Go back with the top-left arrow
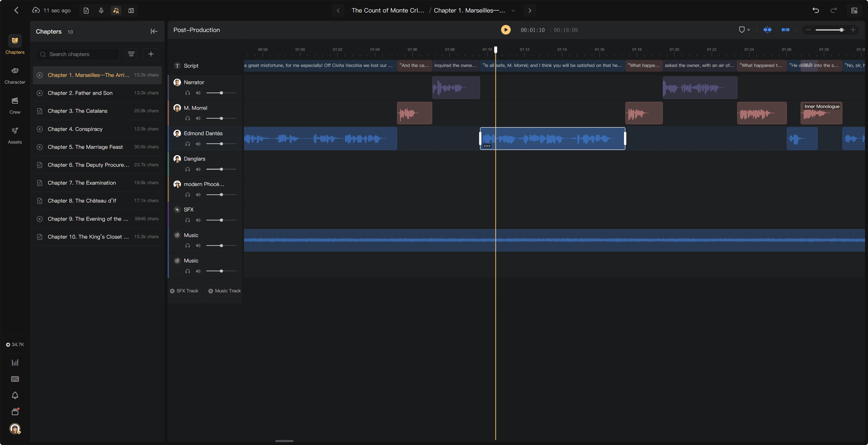This screenshot has width=868, height=445. [x=16, y=10]
